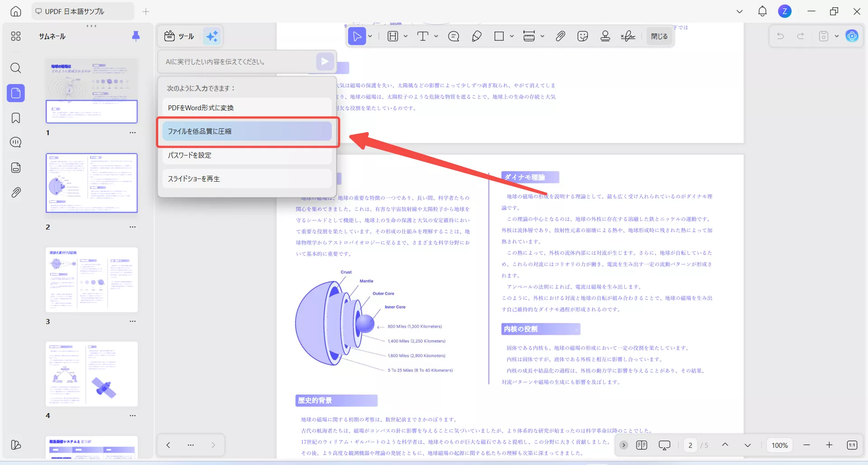Image resolution: width=868 pixels, height=465 pixels.
Task: Add a sticky note comment
Action: click(x=453, y=36)
